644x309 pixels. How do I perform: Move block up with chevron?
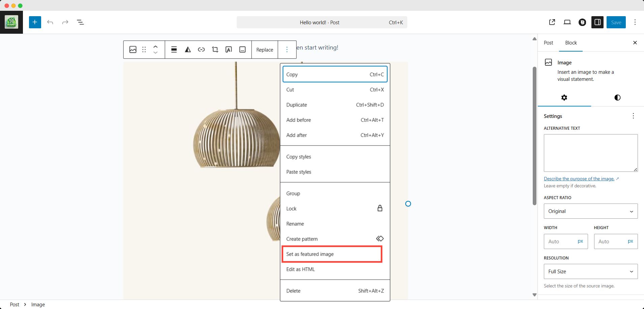pos(155,47)
